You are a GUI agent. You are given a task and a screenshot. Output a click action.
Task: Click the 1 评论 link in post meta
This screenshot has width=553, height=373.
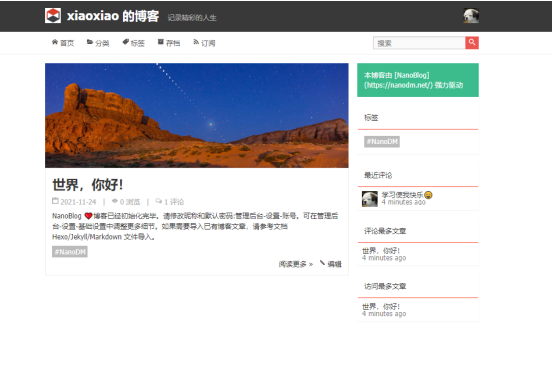coord(174,202)
